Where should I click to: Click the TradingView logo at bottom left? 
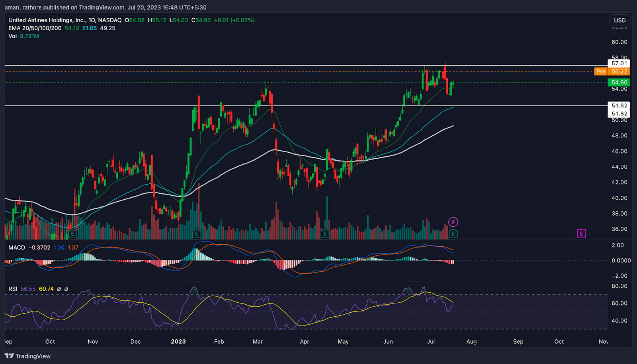click(x=28, y=356)
